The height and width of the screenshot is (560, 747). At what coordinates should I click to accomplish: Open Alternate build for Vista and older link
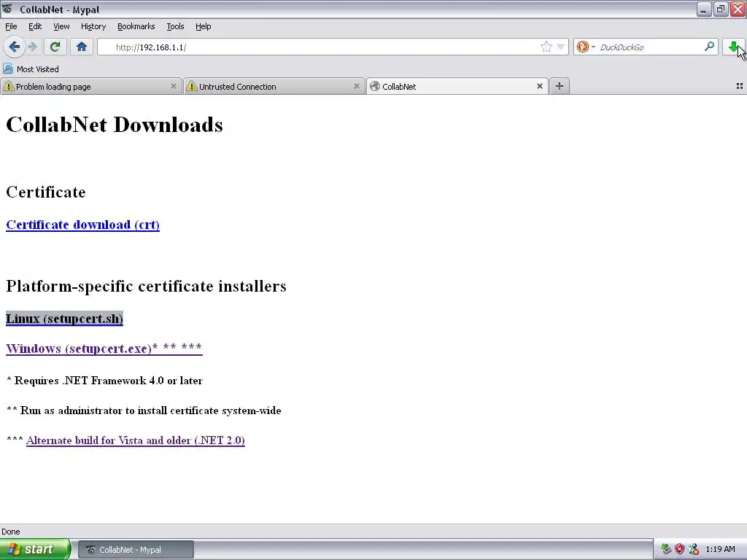(x=135, y=440)
